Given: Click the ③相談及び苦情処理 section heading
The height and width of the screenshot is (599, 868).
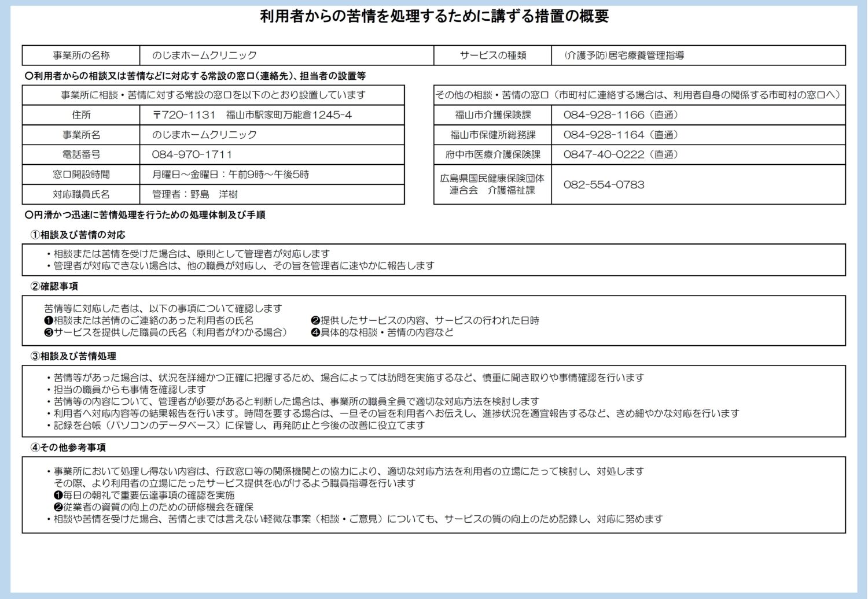Looking at the screenshot, I should point(73,356).
